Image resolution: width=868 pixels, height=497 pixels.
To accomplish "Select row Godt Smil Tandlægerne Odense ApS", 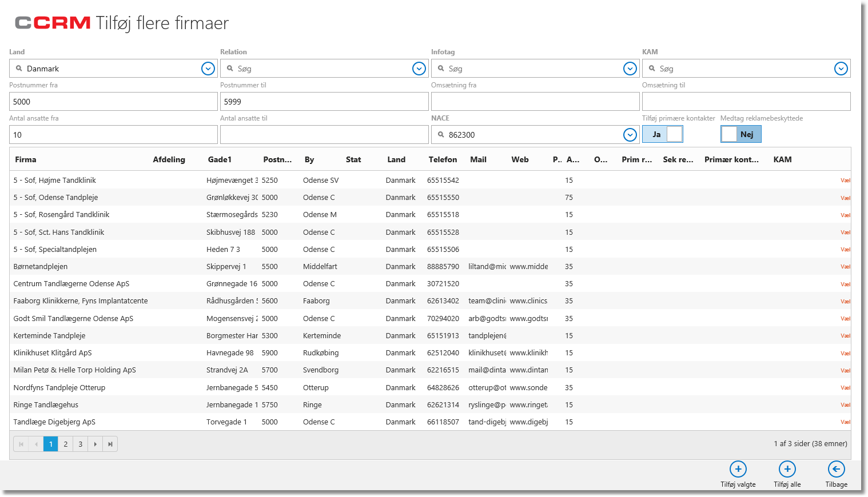I will [430, 318].
